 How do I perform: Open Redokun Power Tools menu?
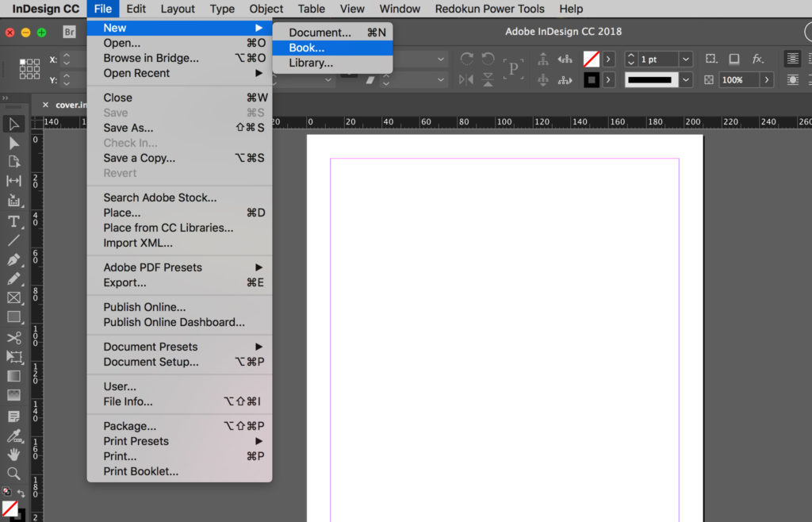point(489,9)
